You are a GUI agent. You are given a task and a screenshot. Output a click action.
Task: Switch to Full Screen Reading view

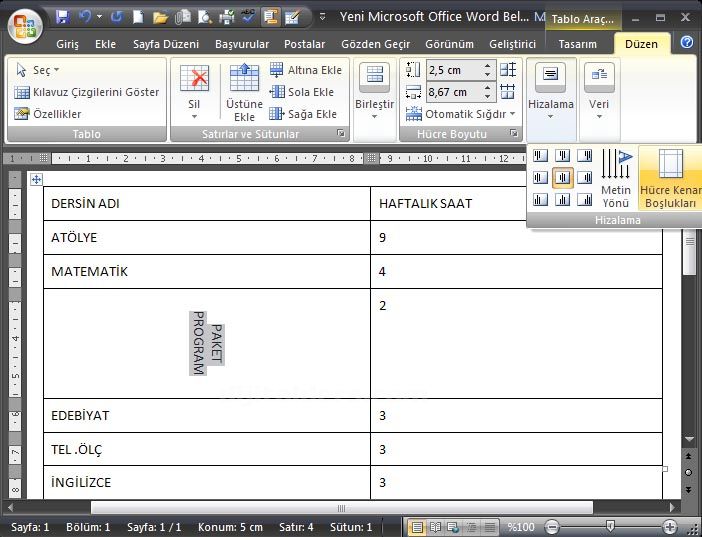coord(435,527)
